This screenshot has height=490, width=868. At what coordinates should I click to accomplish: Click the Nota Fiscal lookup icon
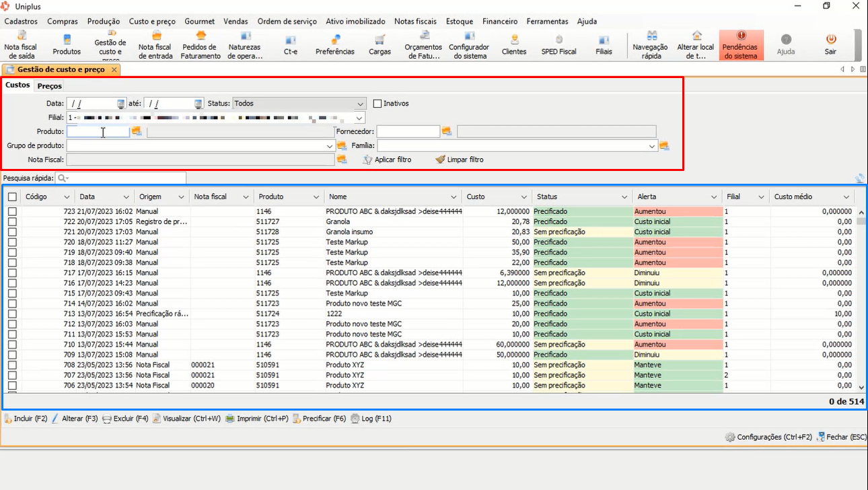click(x=342, y=160)
